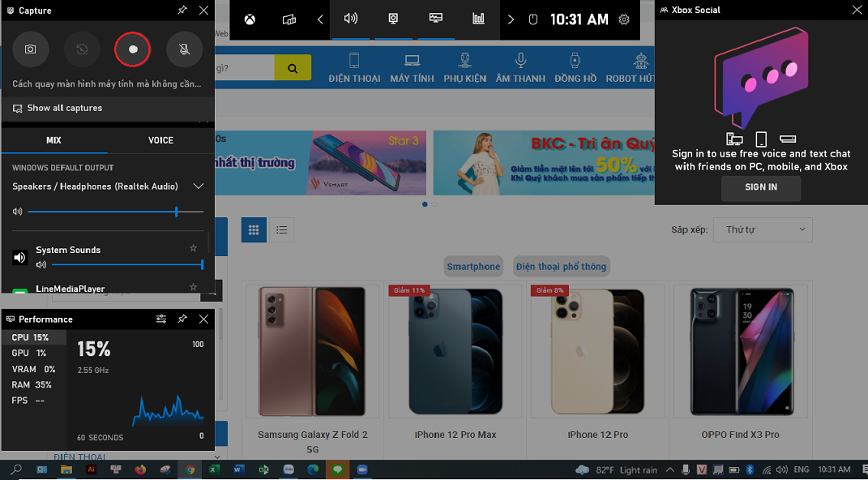Filter by Điện thoại phổ thông tag

[x=562, y=266]
